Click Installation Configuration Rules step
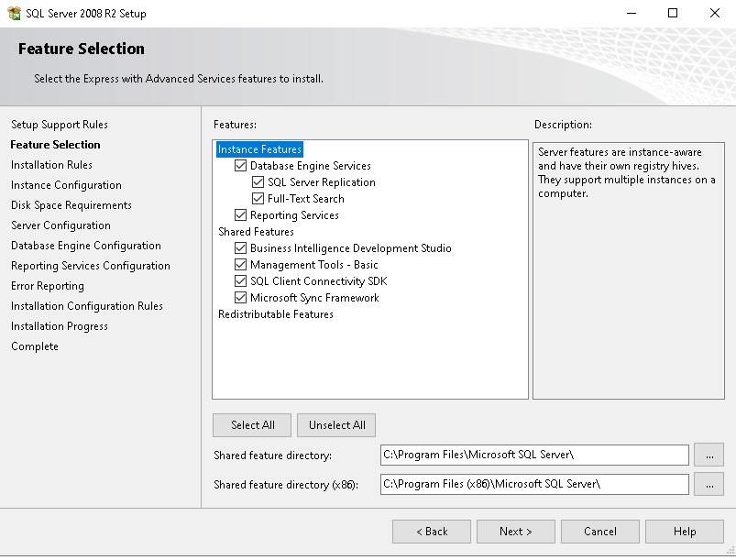This screenshot has width=736, height=560. click(87, 306)
